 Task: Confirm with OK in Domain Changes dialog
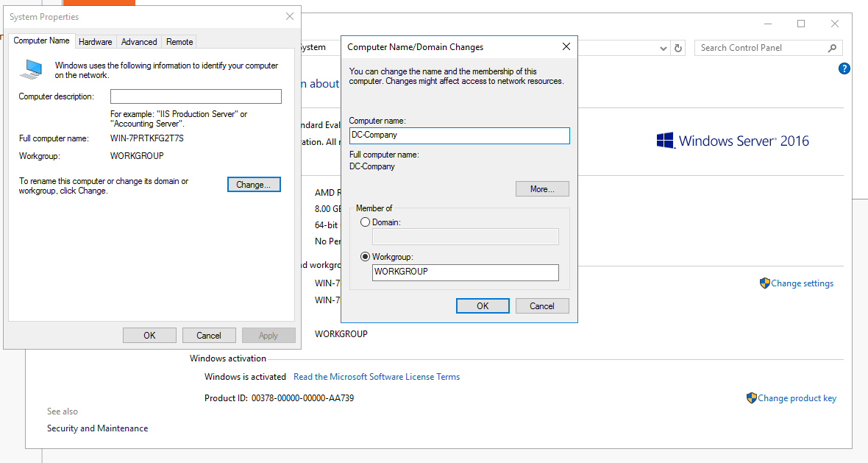(483, 306)
